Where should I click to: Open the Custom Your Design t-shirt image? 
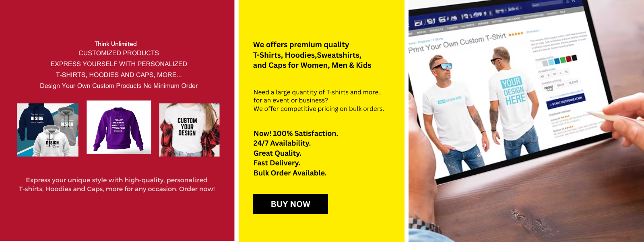[189, 130]
